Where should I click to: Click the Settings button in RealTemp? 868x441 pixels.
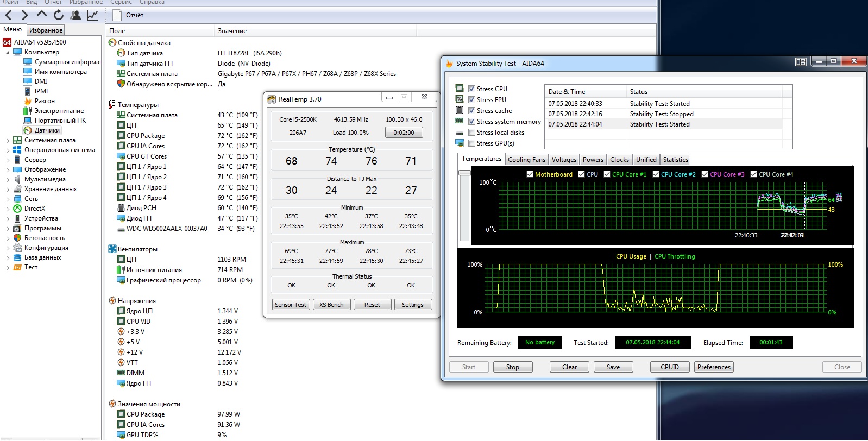tap(413, 305)
